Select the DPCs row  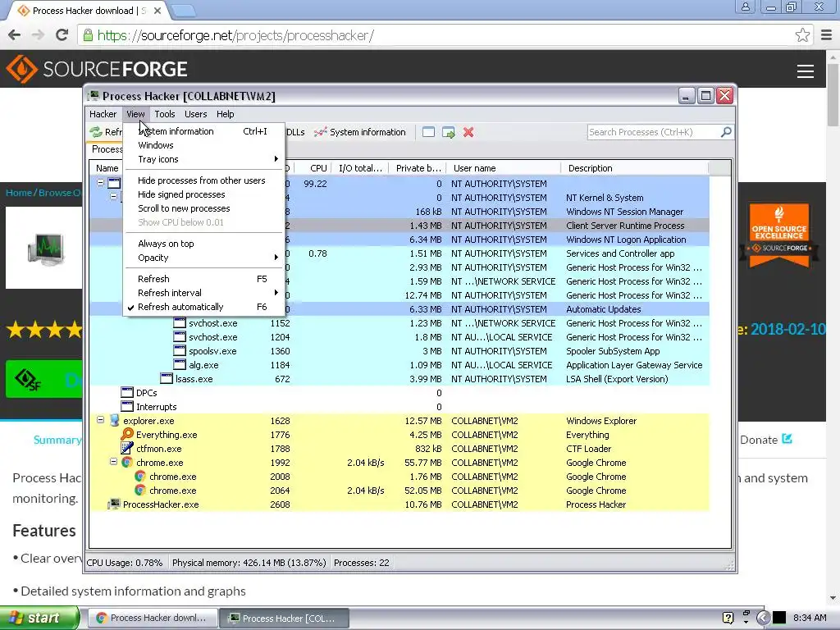tap(399, 393)
